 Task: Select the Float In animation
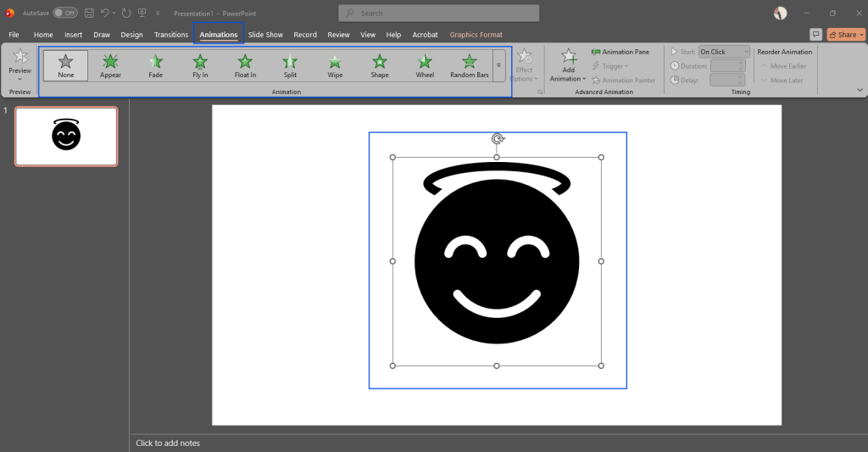(245, 65)
